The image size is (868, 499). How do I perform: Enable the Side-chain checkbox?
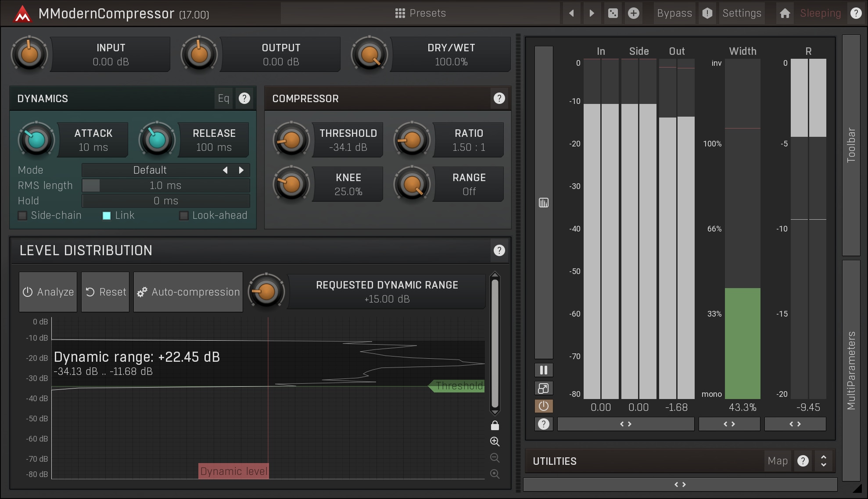pyautogui.click(x=22, y=215)
